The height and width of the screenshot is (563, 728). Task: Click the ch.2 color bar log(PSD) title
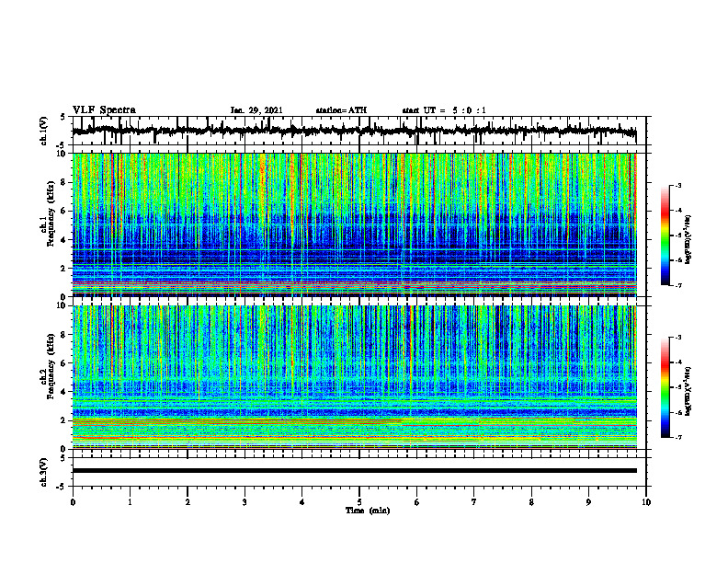pyautogui.click(x=688, y=391)
